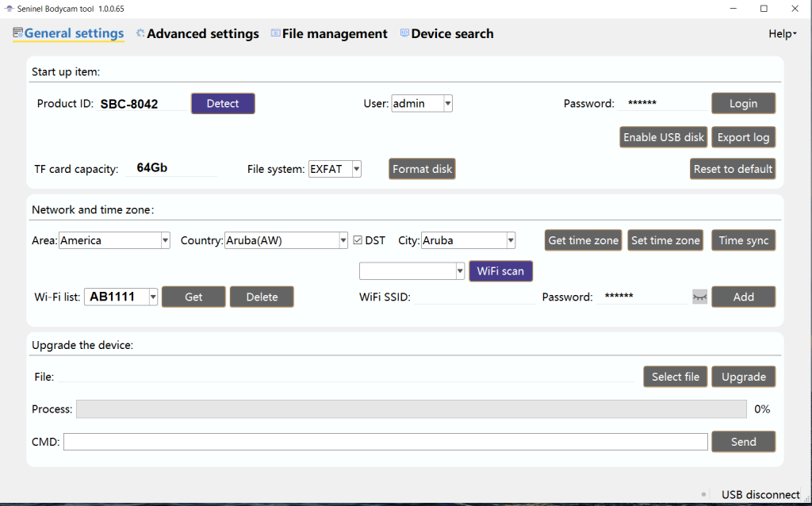
Task: Click the CMD input field
Action: (x=385, y=442)
